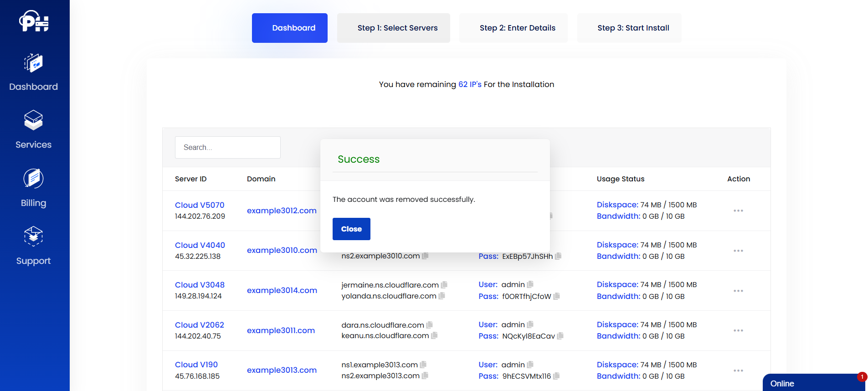Open Support from the sidebar
The image size is (868, 391).
pyautogui.click(x=33, y=237)
